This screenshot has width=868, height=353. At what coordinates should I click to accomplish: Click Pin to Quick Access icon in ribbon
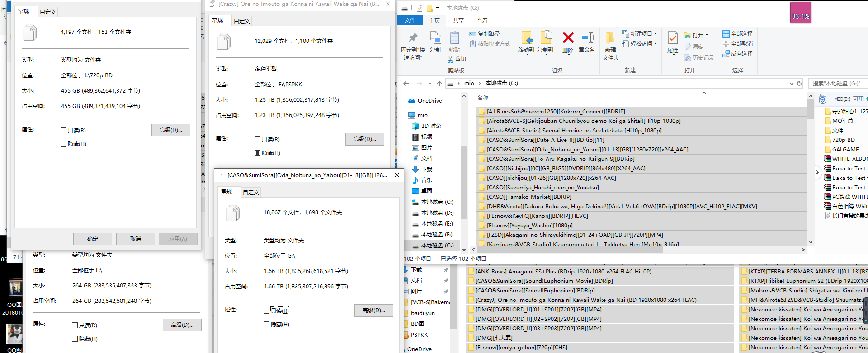tap(413, 38)
